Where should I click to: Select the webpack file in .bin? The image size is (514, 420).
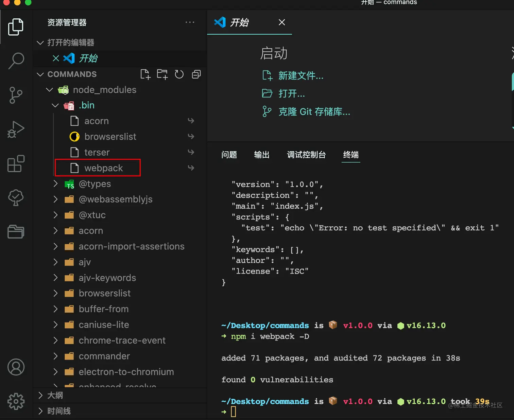coord(103,168)
